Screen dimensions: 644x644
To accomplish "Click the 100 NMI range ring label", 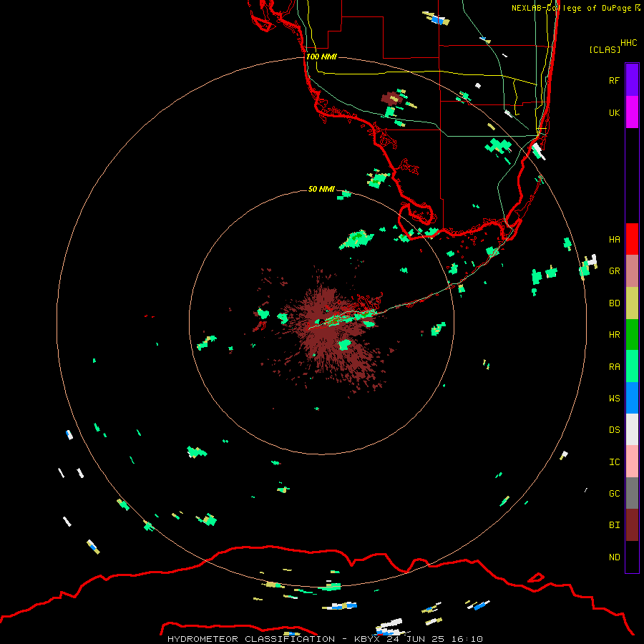I will tap(321, 57).
